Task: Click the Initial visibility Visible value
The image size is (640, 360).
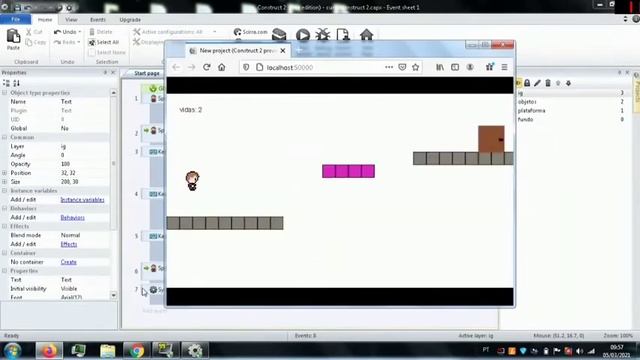Action: click(84, 289)
